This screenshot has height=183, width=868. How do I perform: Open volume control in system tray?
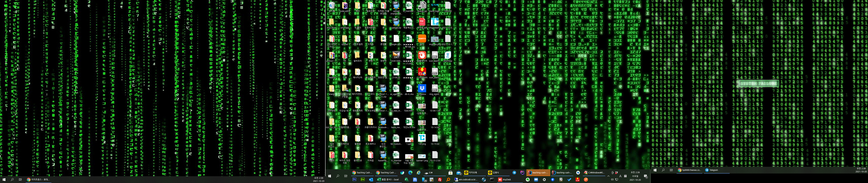click(612, 180)
